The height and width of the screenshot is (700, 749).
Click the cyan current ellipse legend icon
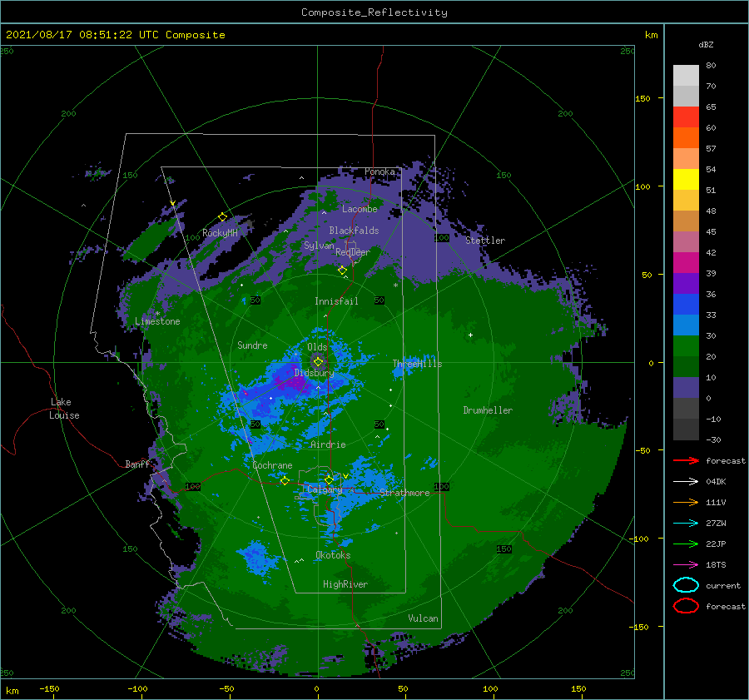click(686, 585)
